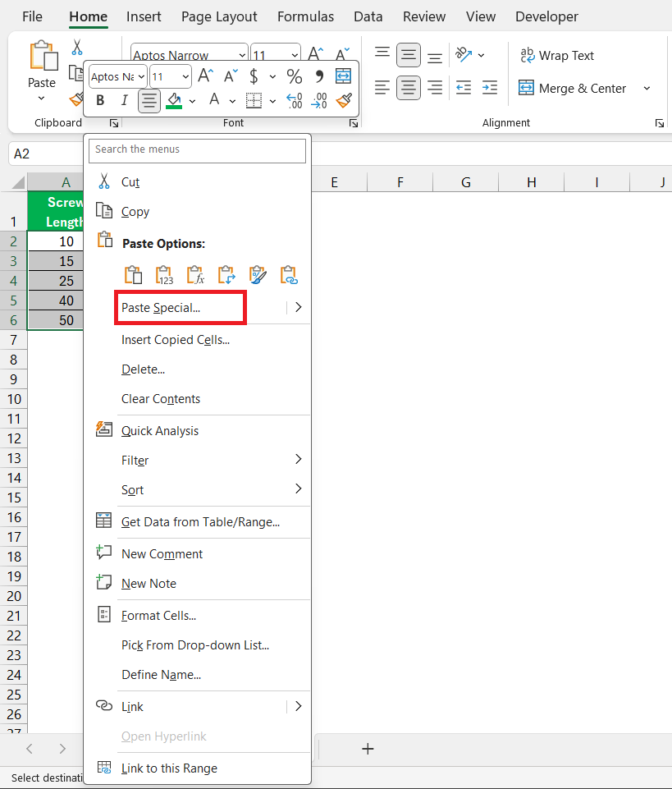Click the Name Box showing A2

(x=45, y=154)
